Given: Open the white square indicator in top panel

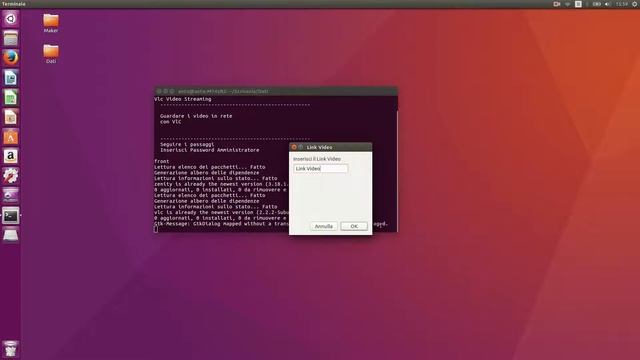Looking at the screenshot, I should click(578, 4).
